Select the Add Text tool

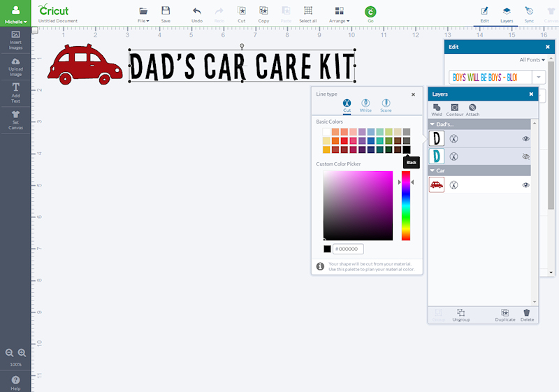(15, 93)
